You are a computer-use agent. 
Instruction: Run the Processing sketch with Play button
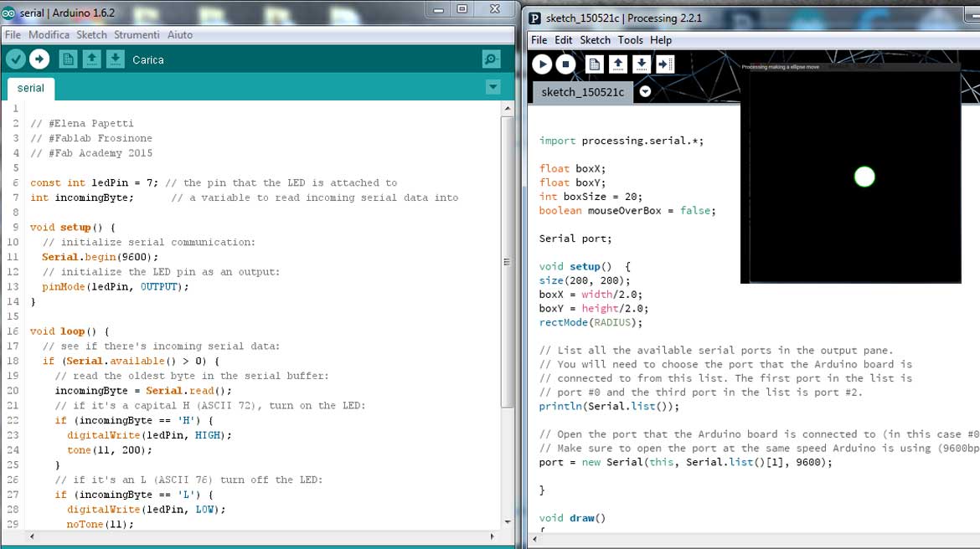(x=542, y=64)
